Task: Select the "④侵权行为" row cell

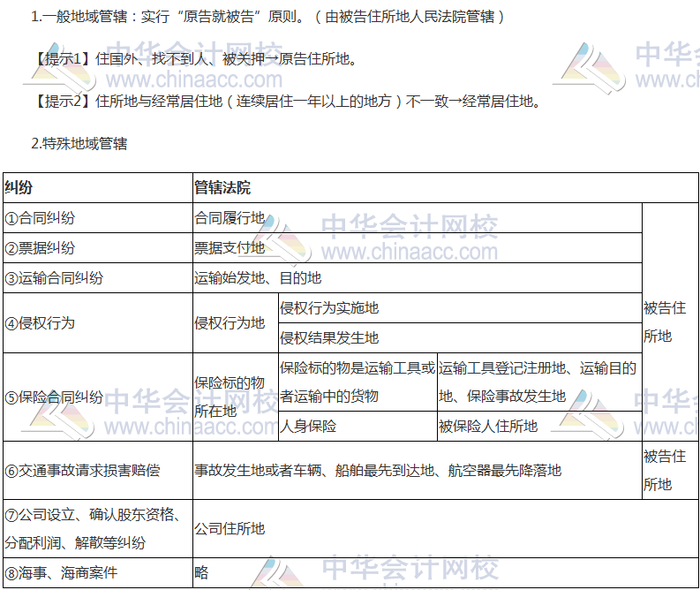Action: click(x=41, y=322)
